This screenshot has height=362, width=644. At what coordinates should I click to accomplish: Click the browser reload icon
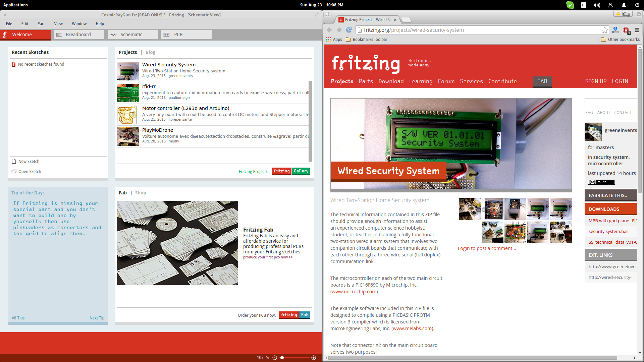349,30
